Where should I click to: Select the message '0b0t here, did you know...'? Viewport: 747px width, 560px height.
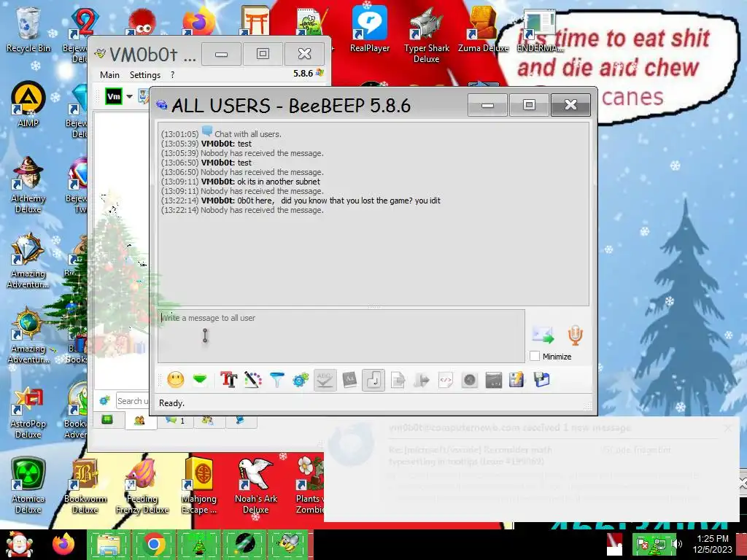(x=338, y=201)
